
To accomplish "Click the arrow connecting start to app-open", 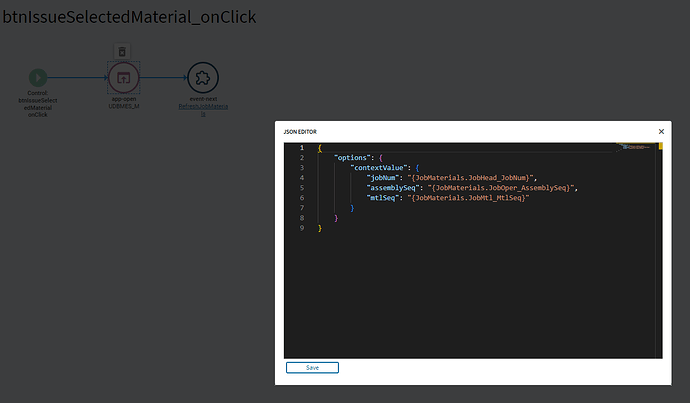I will pyautogui.click(x=78, y=78).
